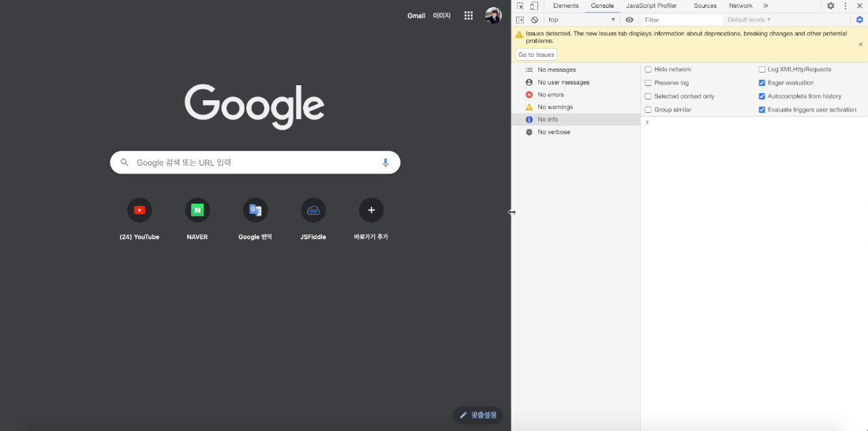
Task: Select No info filter
Action: tap(576, 120)
